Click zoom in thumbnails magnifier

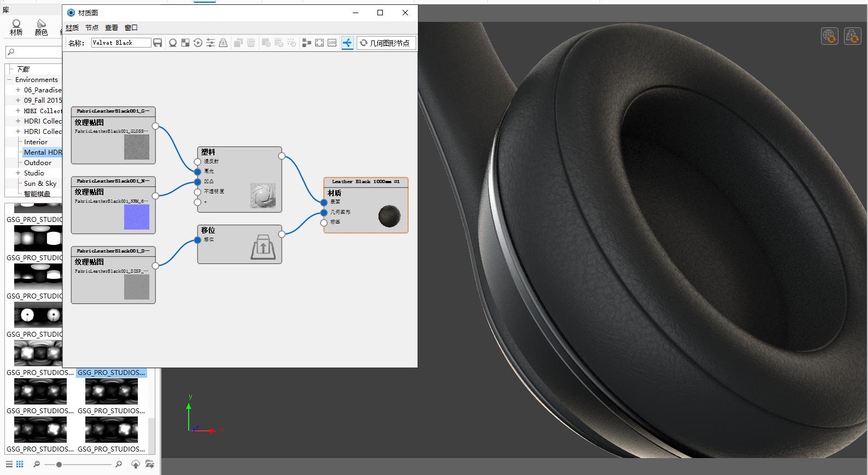pos(119,464)
